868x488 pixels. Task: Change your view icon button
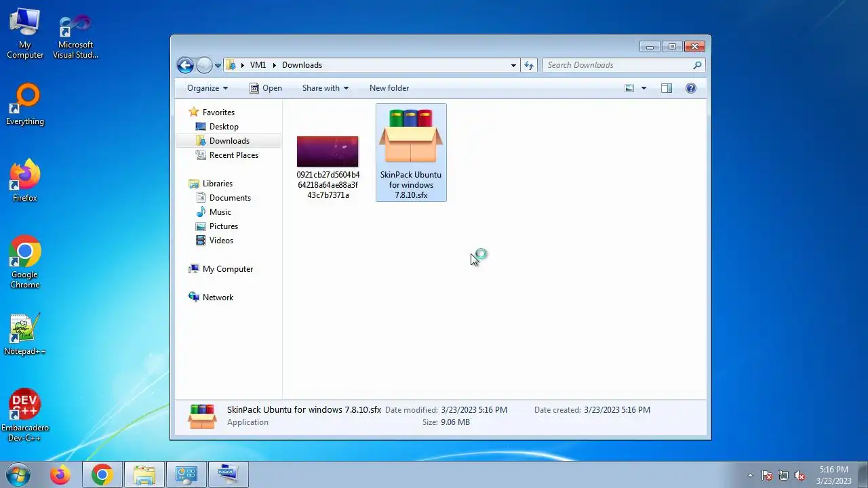coord(629,88)
